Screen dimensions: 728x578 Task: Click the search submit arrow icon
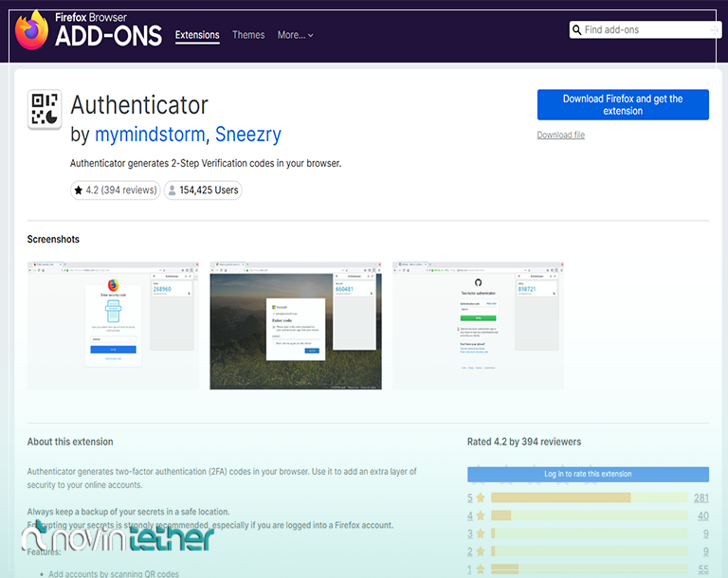(714, 30)
